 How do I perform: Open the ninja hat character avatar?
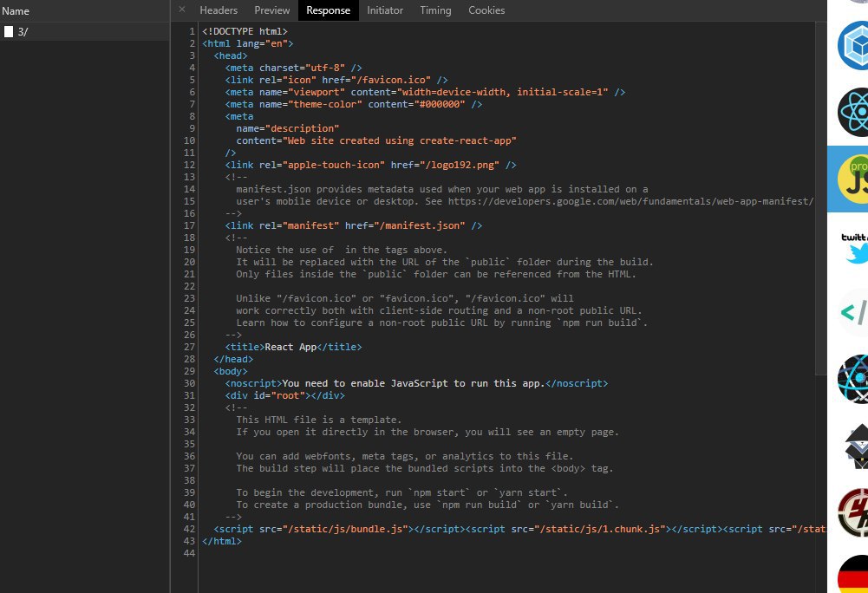pos(855,446)
